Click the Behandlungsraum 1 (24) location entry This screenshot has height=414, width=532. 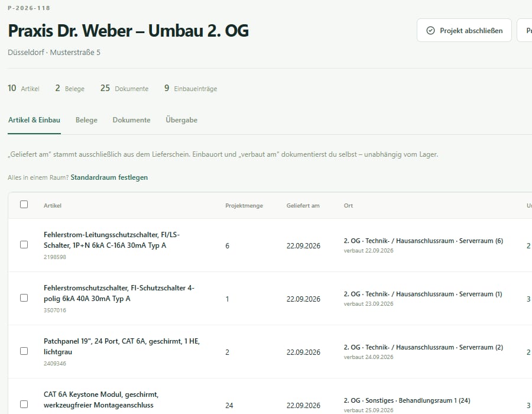coord(407,401)
